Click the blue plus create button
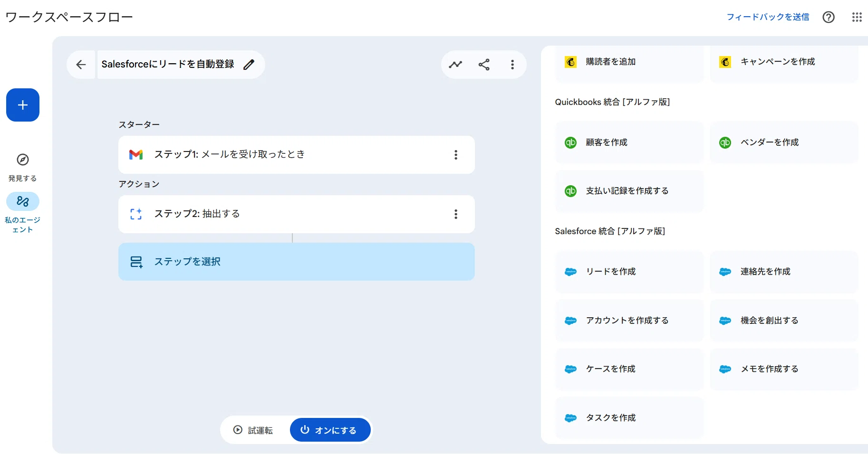 (23, 105)
